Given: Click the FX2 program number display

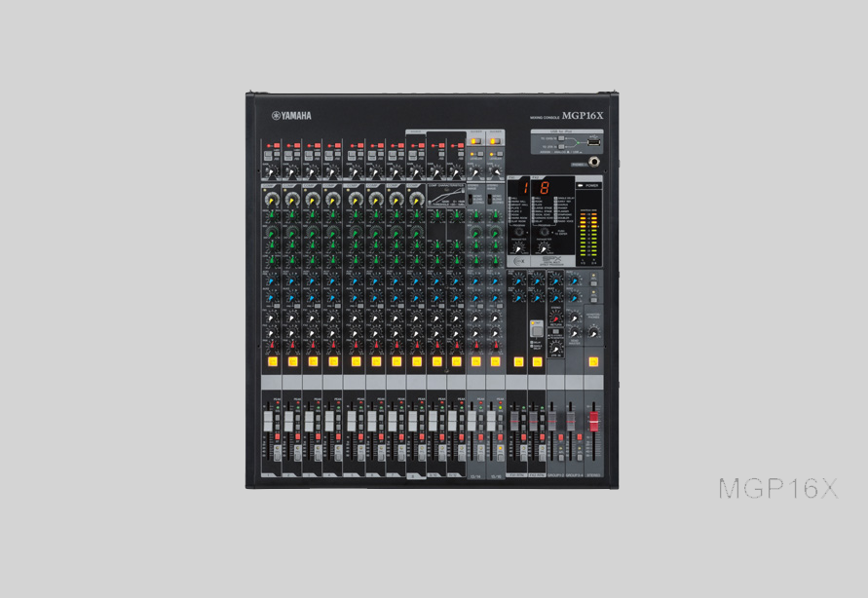Looking at the screenshot, I should pos(544,188).
